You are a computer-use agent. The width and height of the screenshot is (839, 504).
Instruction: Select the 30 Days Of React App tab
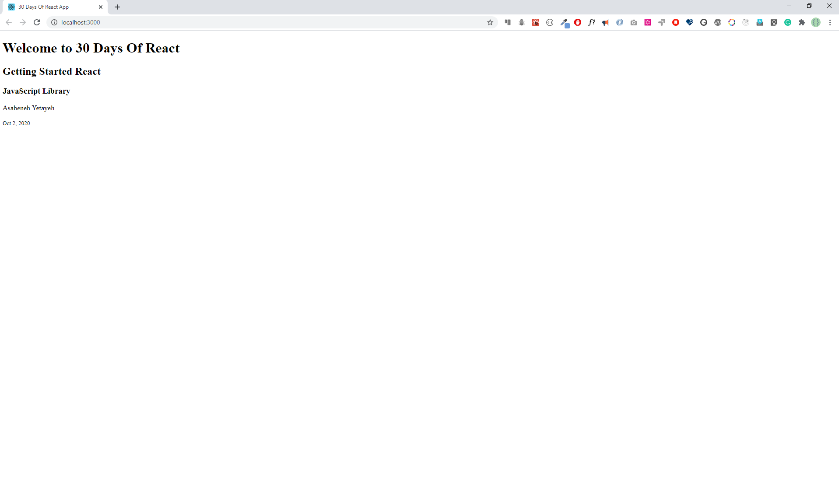point(48,7)
